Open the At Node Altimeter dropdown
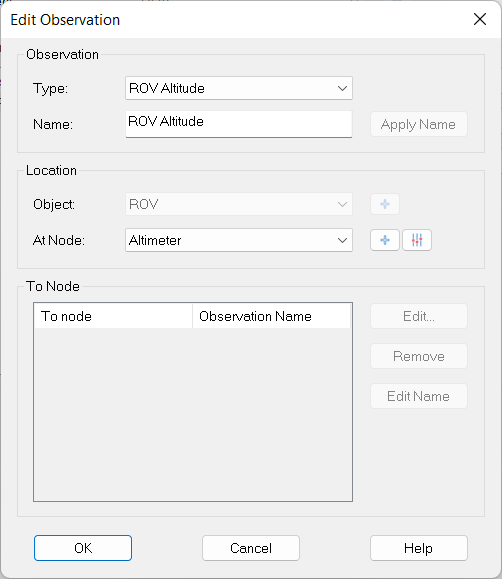Screen dimensions: 502x579 click(x=239, y=240)
